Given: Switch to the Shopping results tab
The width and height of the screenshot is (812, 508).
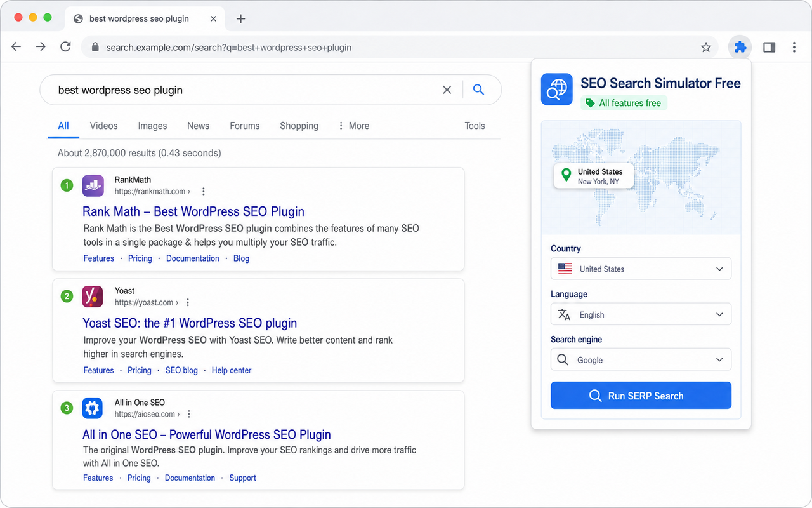Looking at the screenshot, I should (299, 126).
